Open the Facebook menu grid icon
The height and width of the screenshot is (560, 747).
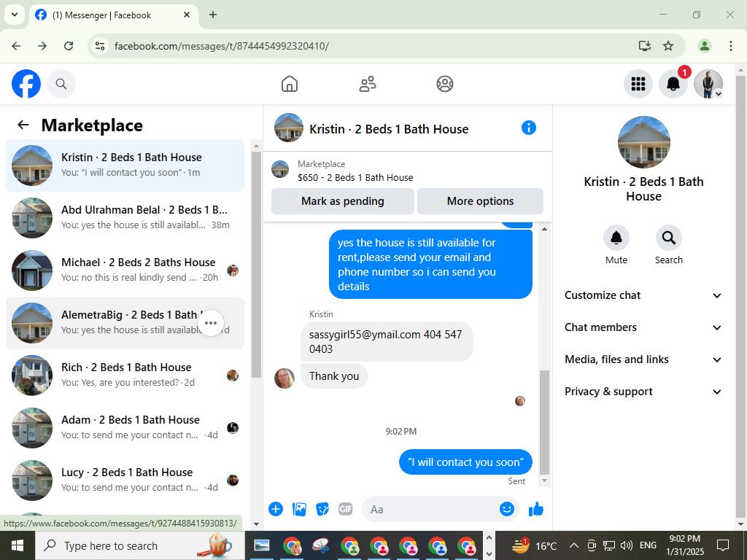pos(638,84)
